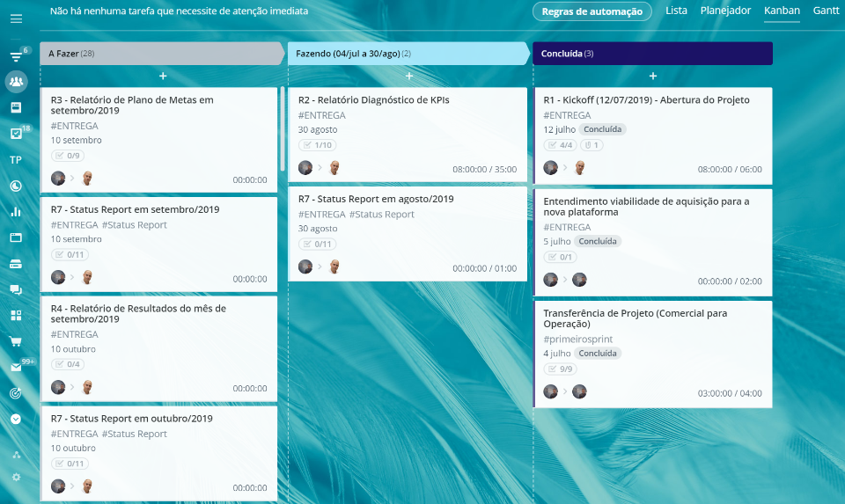Select the A Fazer column header
The width and height of the screenshot is (845, 504).
(x=162, y=54)
